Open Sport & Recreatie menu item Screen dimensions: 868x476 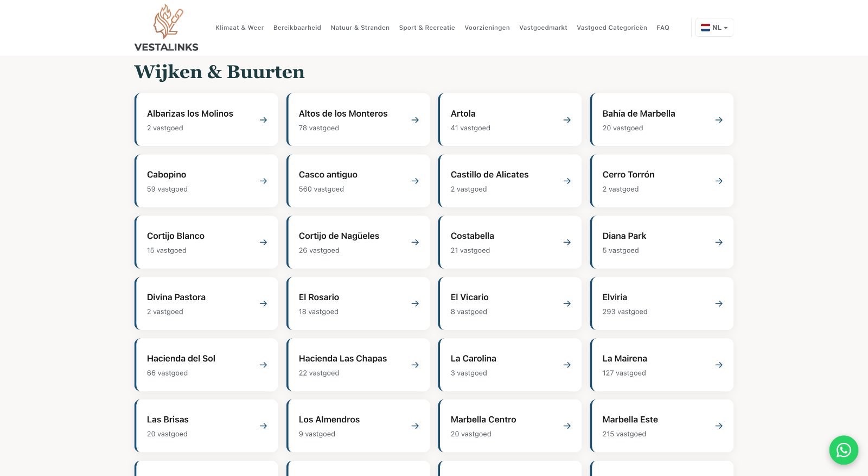coord(427,28)
